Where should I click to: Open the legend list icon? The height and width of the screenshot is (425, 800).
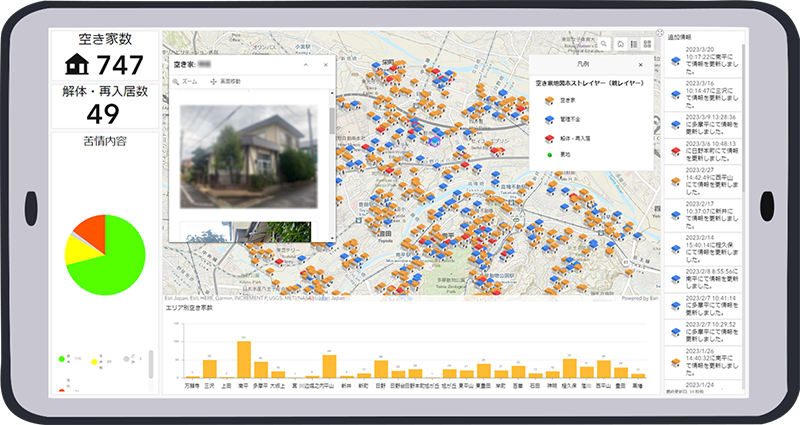point(634,44)
